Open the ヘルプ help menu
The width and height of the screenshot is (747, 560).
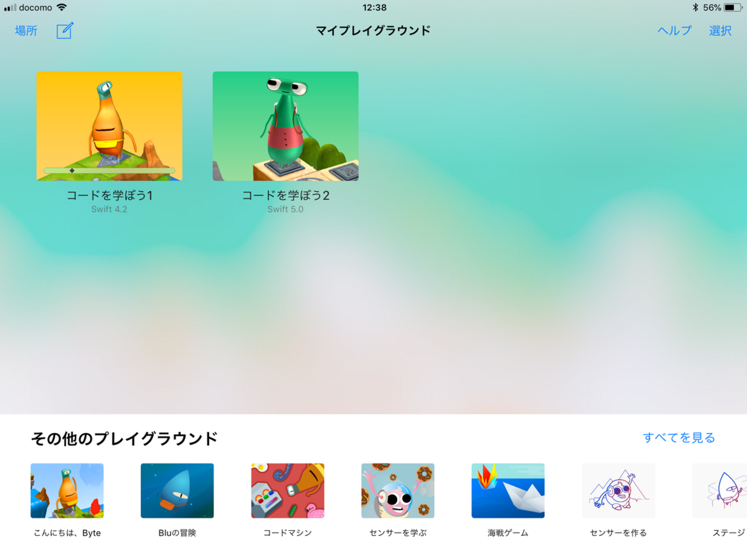pyautogui.click(x=675, y=31)
